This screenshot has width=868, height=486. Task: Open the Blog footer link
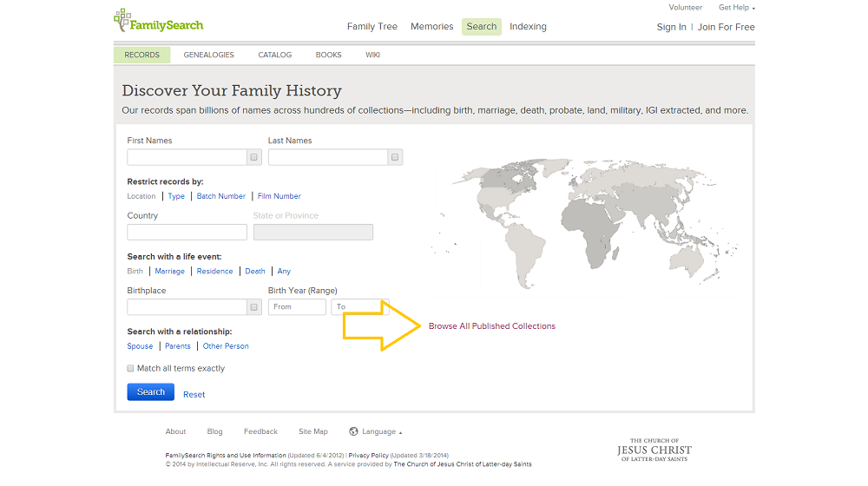(x=214, y=431)
